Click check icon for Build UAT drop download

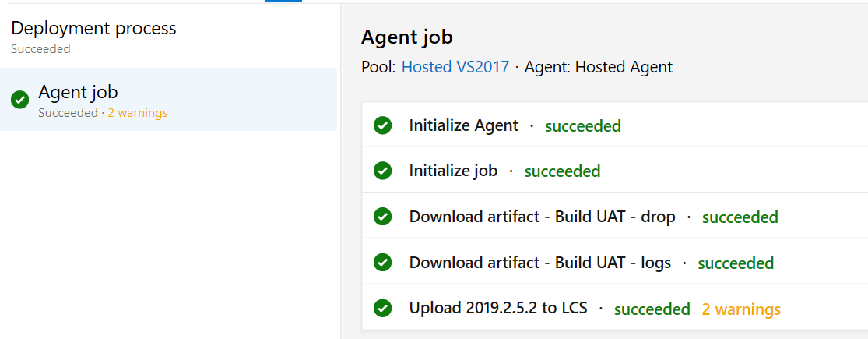pos(382,217)
